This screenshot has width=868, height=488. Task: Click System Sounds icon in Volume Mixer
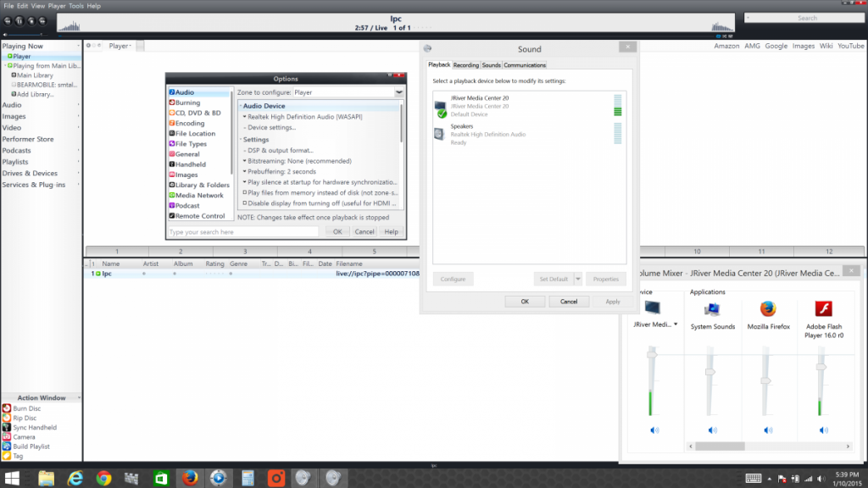pyautogui.click(x=712, y=308)
